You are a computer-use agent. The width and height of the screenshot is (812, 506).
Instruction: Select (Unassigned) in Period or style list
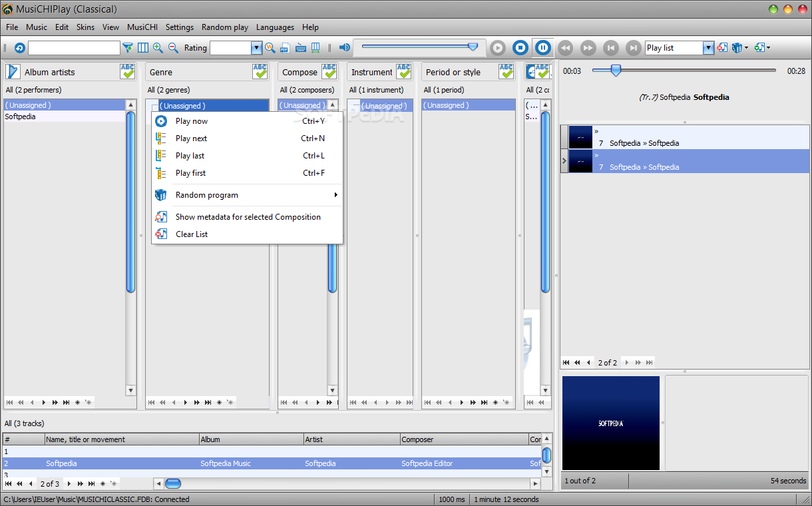point(469,105)
